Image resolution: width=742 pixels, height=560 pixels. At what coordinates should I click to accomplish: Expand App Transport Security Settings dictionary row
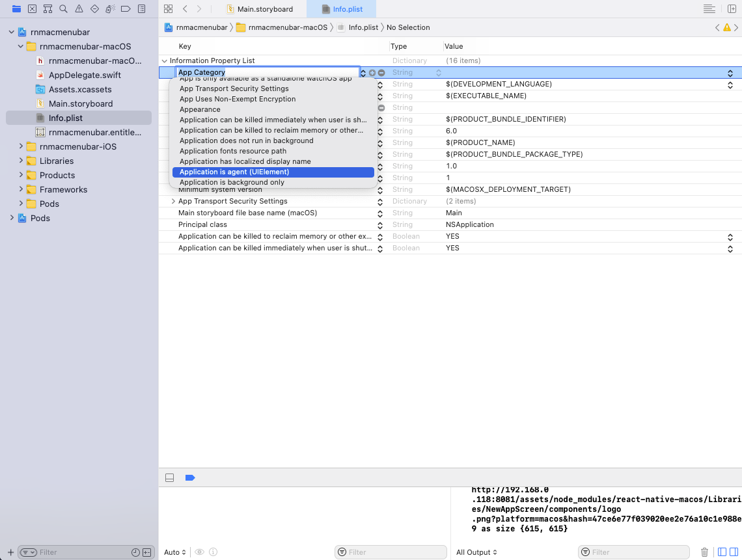tap(173, 201)
